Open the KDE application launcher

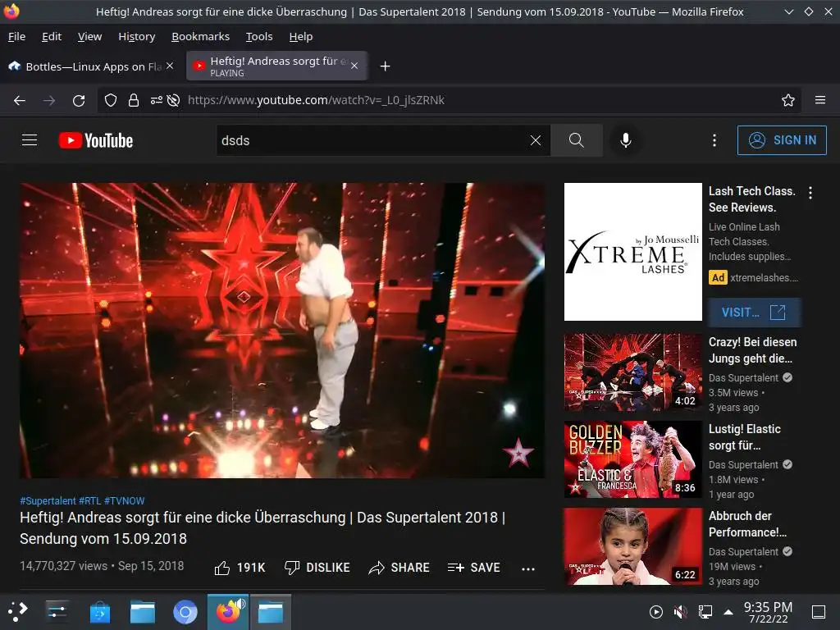18,612
